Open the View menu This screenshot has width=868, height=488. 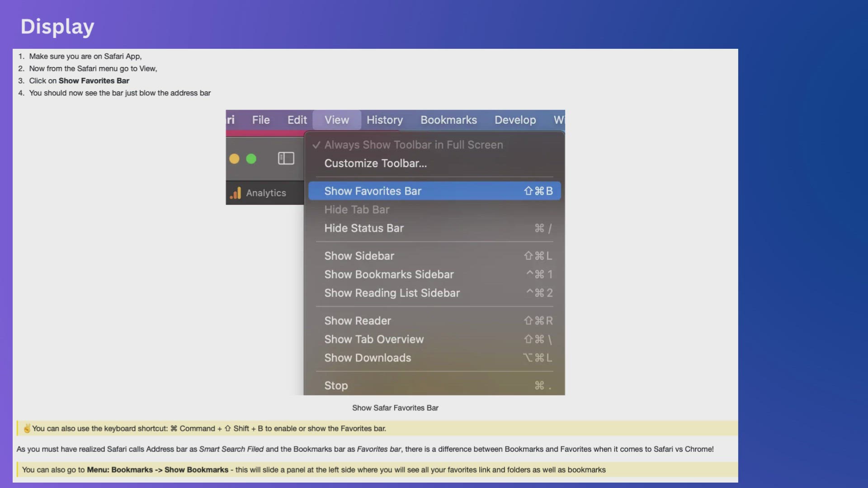point(337,120)
